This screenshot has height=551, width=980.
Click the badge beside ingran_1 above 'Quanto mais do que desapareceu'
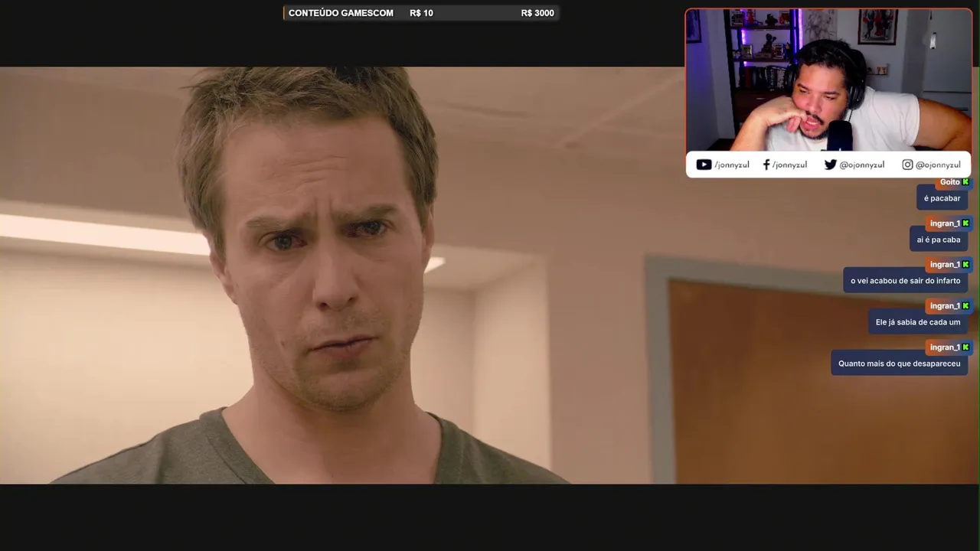pyautogui.click(x=965, y=347)
